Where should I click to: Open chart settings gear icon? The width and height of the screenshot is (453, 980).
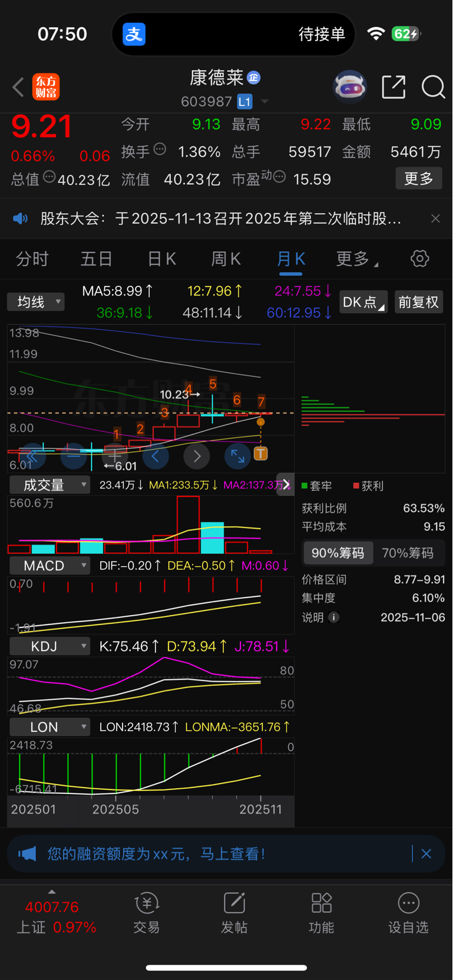(x=419, y=258)
